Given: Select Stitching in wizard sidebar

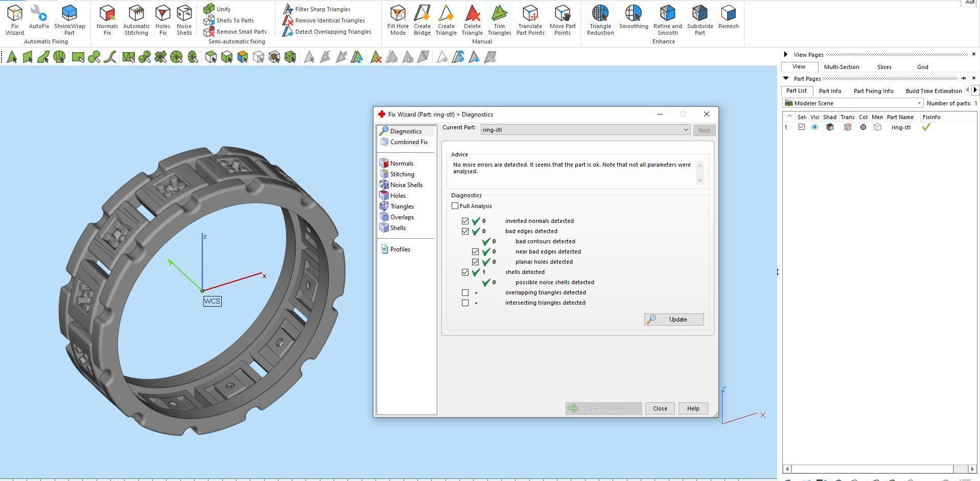Looking at the screenshot, I should tap(397, 174).
